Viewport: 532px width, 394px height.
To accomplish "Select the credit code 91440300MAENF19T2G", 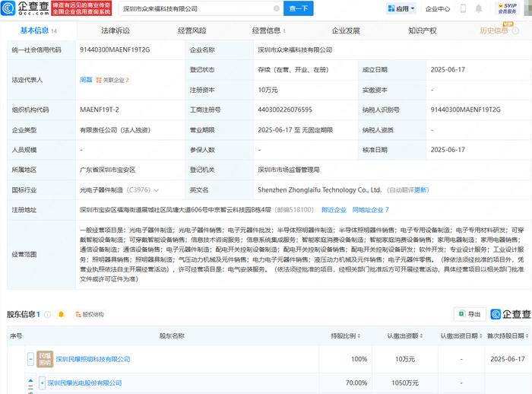I will (x=115, y=50).
